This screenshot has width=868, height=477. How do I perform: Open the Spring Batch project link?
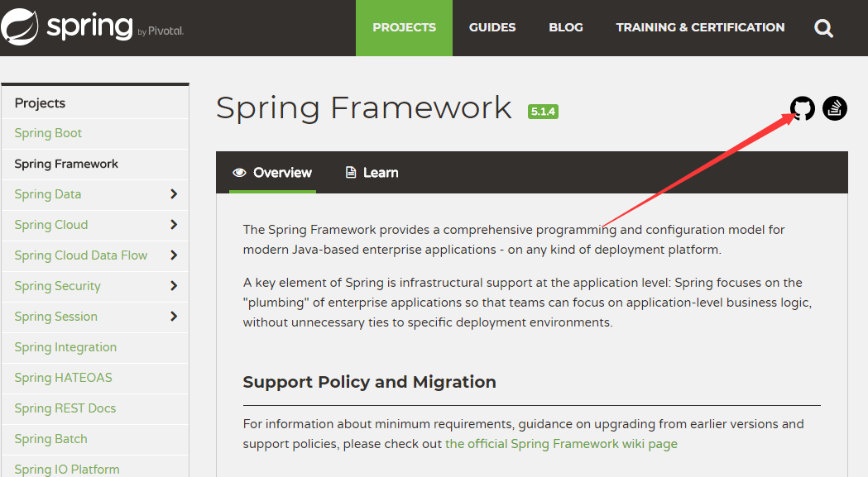51,439
